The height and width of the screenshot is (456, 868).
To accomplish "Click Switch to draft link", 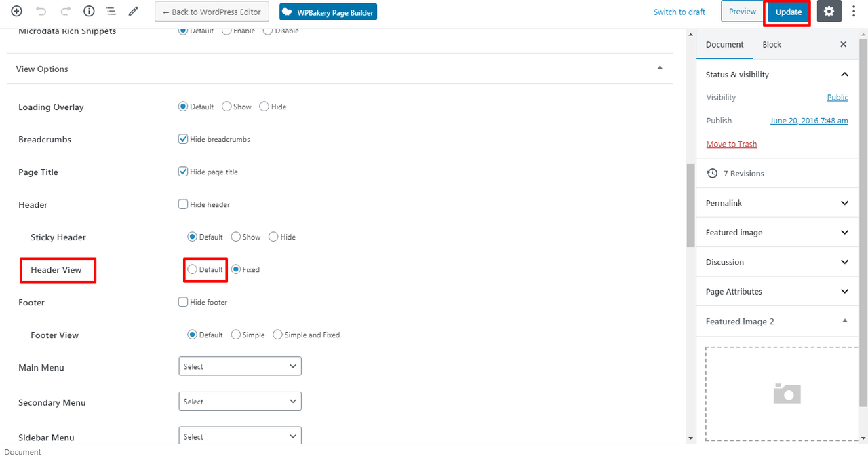I will (x=679, y=12).
